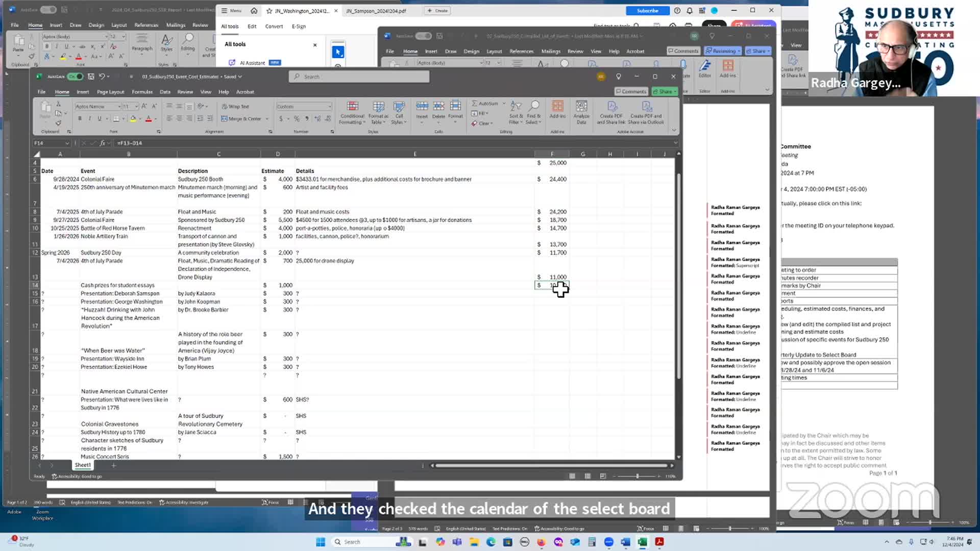Screen dimensions: 980x551
Task: Collapse Excel ribbon chevron
Action: tap(674, 131)
